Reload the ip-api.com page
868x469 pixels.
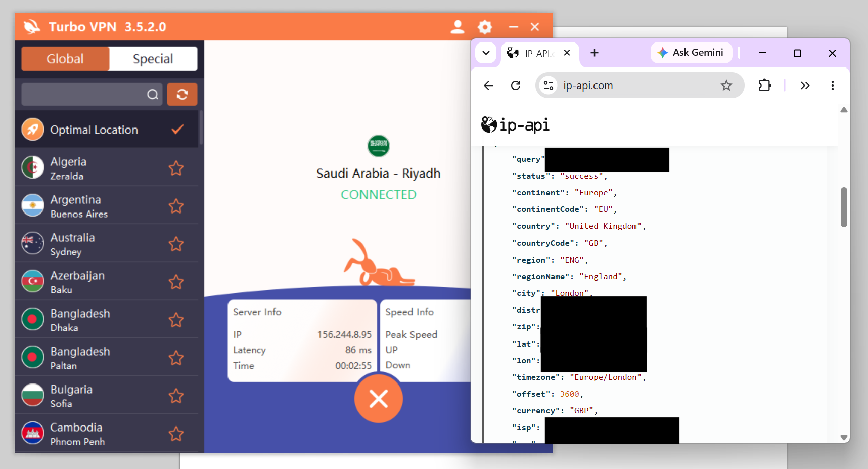pyautogui.click(x=516, y=86)
